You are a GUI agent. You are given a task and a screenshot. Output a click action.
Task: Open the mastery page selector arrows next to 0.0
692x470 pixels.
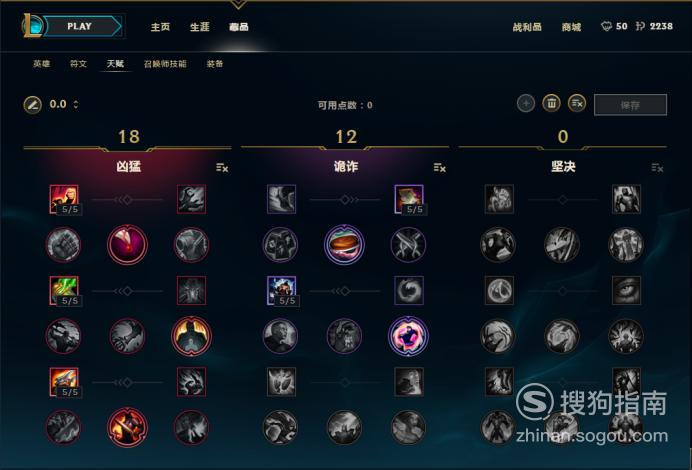(x=76, y=105)
